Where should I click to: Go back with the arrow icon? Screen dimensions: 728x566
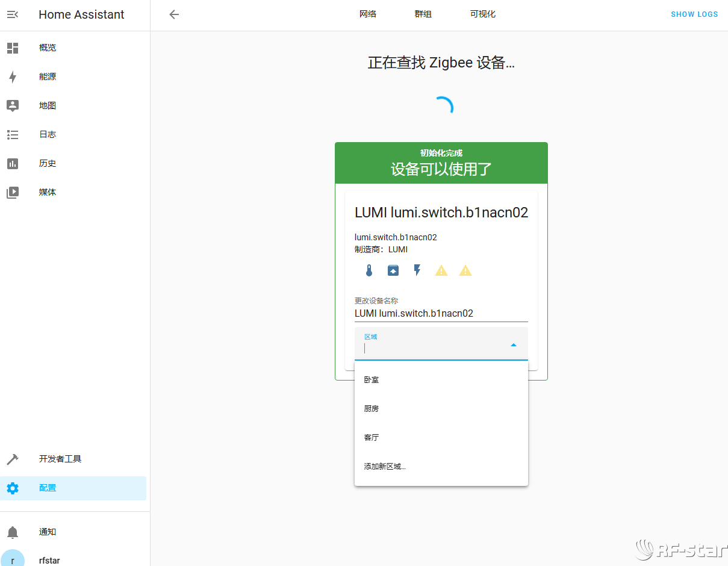click(174, 14)
